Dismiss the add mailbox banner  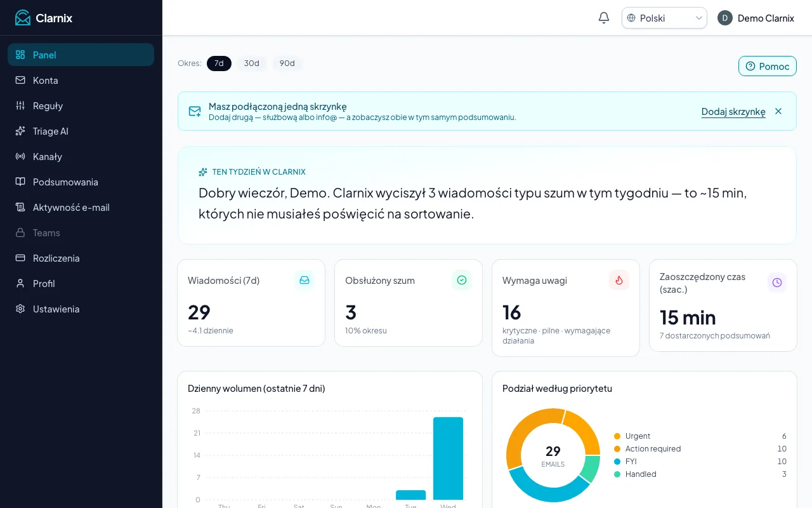point(778,111)
